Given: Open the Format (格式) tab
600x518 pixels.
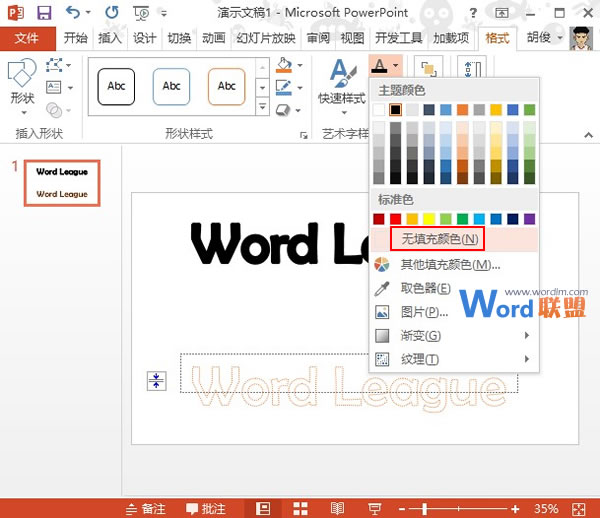Looking at the screenshot, I should tap(497, 38).
